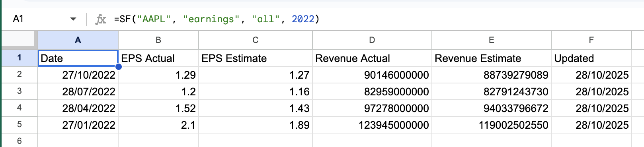Select EPS Estimate value 1.27
This screenshot has height=147, width=644.
(256, 75)
